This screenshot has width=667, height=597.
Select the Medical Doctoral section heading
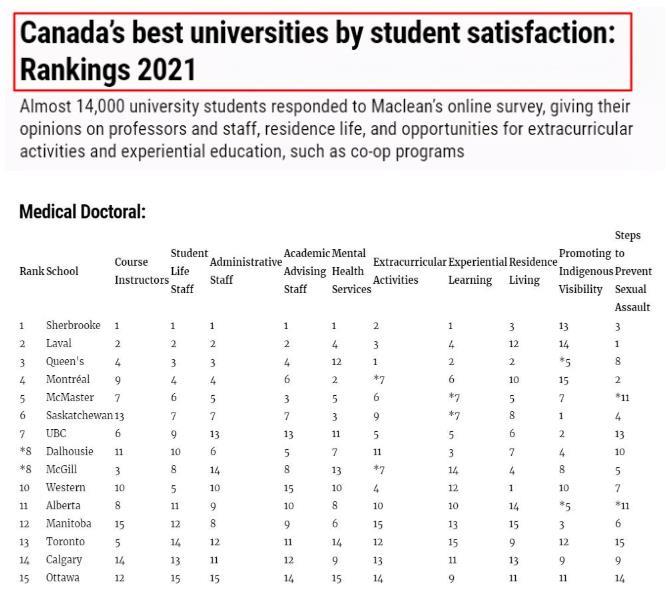pyautogui.click(x=83, y=211)
